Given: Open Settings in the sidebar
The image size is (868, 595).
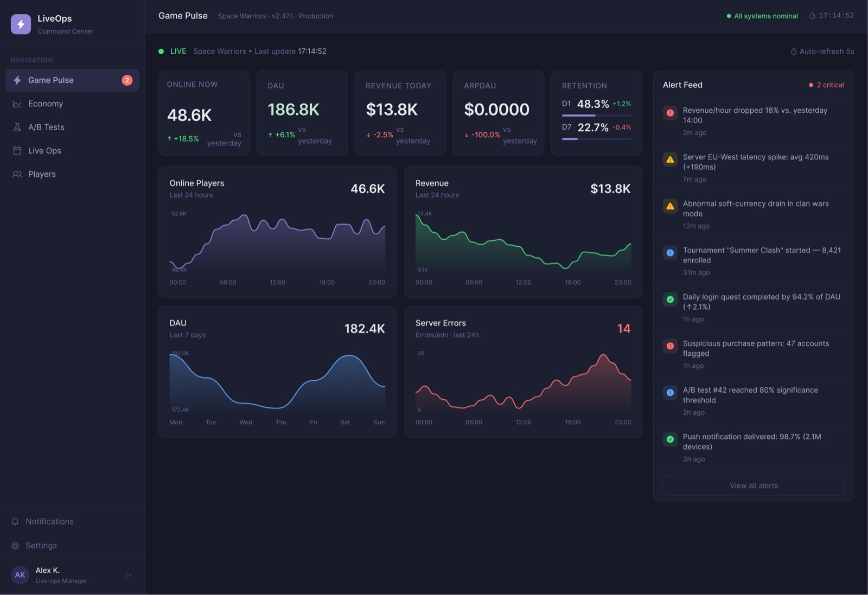Looking at the screenshot, I should coord(72,546).
